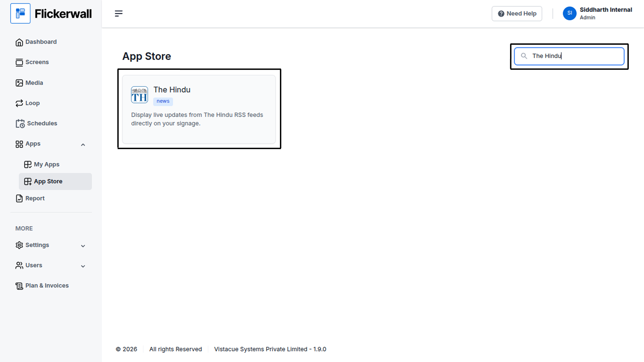Click the Settings gear icon
The width and height of the screenshot is (644, 362).
[x=19, y=245]
